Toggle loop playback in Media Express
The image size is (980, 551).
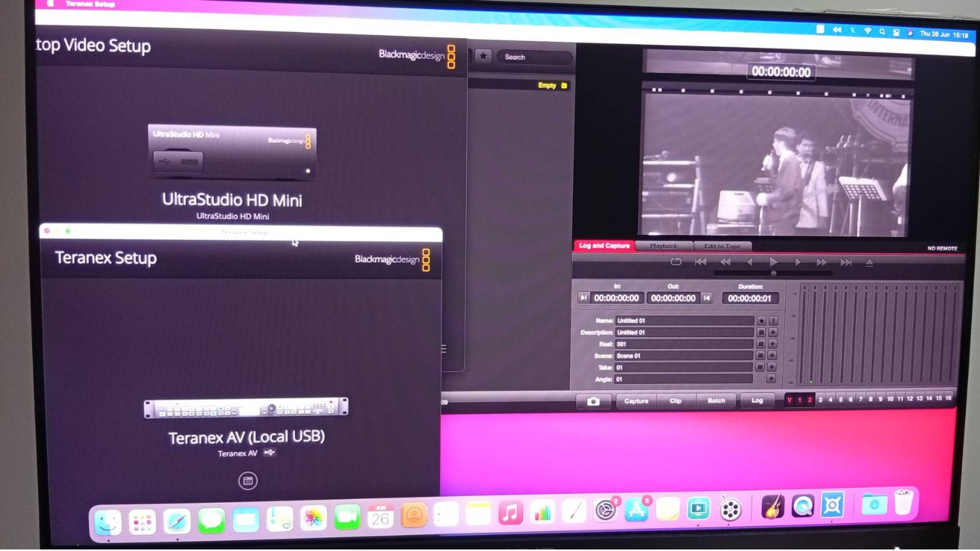point(676,262)
